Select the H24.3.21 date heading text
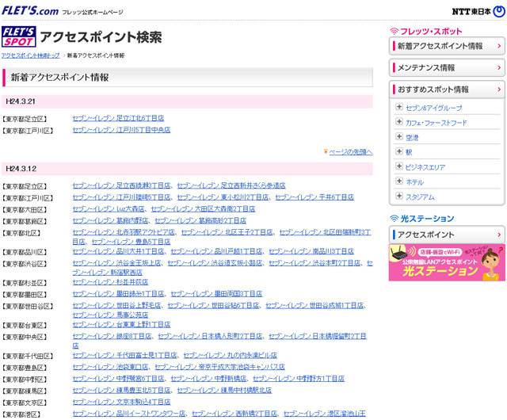The width and height of the screenshot is (507, 420). [21, 101]
